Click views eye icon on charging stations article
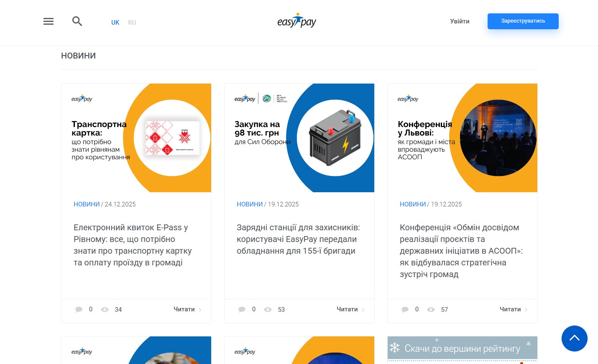Image resolution: width=598 pixels, height=364 pixels. coord(268,310)
